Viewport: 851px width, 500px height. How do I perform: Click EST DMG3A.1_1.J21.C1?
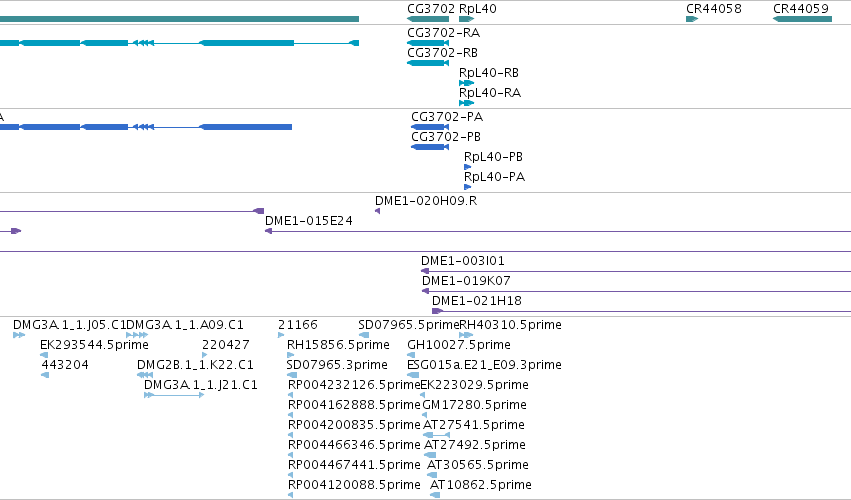click(174, 395)
